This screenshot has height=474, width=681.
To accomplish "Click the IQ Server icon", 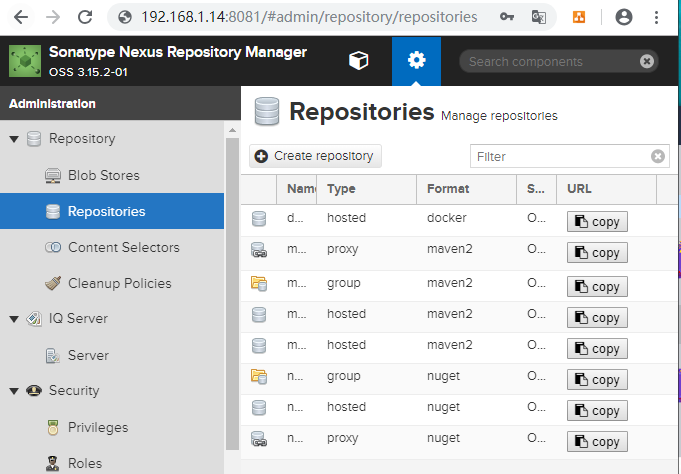I will click(34, 318).
